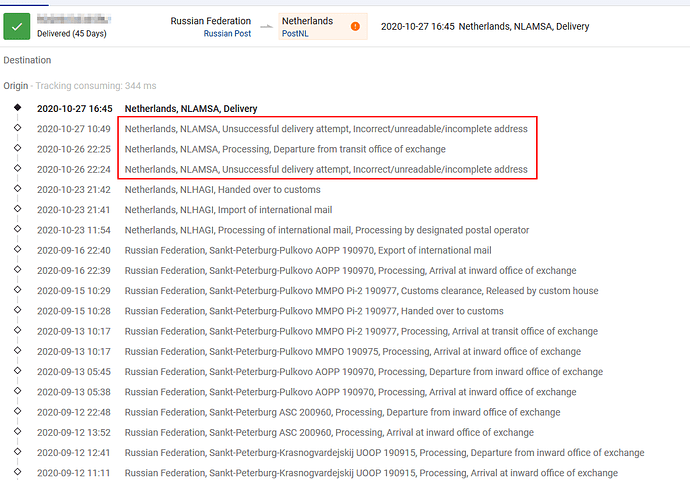Click the blurred tracking number
This screenshot has height=480, width=690.
coord(73,19)
